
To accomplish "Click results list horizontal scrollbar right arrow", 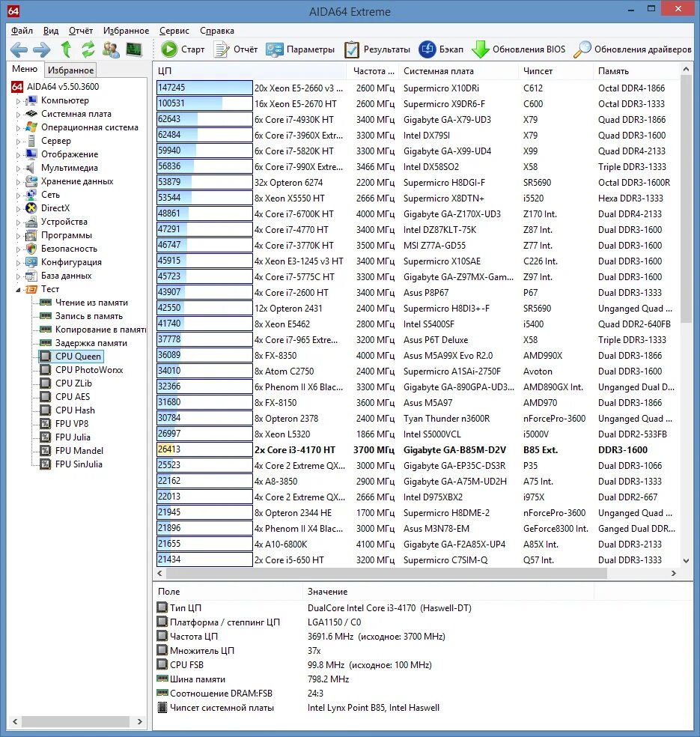I will click(673, 574).
